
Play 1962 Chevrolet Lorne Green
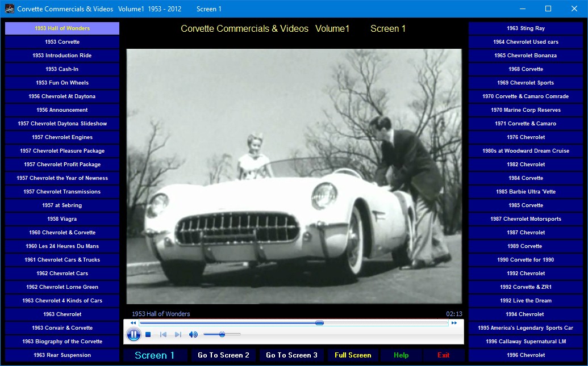[x=62, y=287]
